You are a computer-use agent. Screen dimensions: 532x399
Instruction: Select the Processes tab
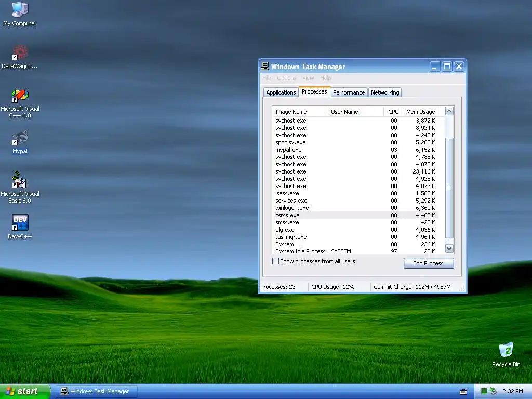click(x=314, y=91)
